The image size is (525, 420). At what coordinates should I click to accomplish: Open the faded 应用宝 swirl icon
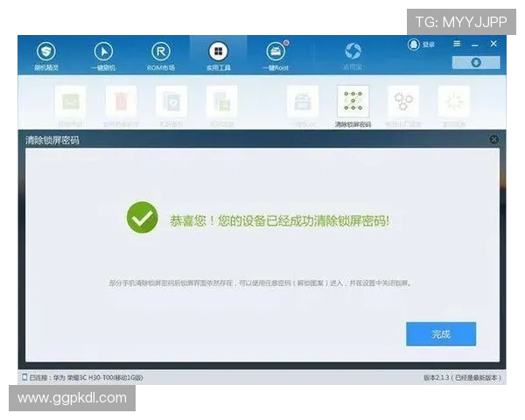353,56
